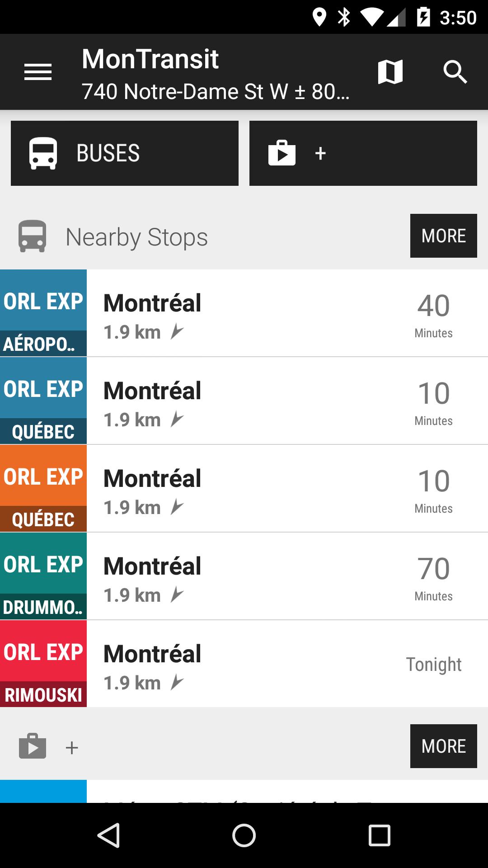Select the orange ORL EXP Québec color tile

click(43, 488)
